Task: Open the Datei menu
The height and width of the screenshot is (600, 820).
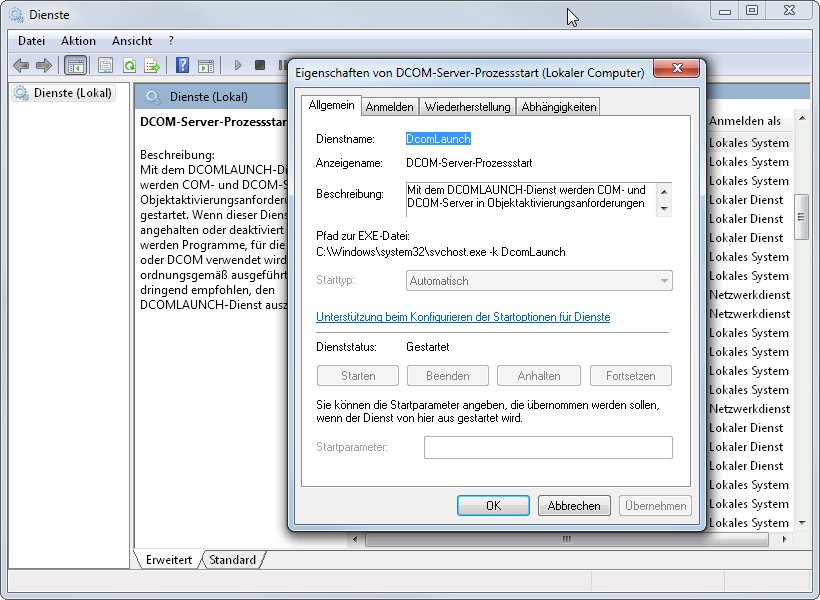Action: click(31, 41)
